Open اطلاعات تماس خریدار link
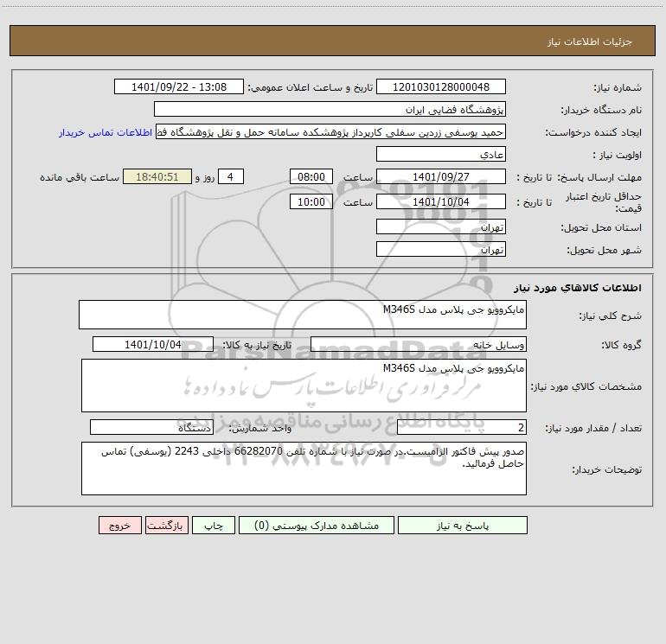The height and width of the screenshot is (644, 666). click(106, 132)
